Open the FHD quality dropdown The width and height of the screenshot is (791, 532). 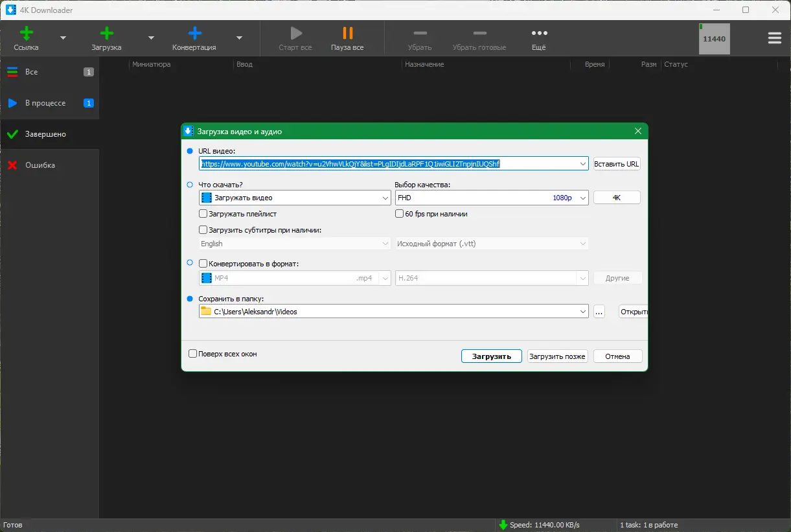coord(582,197)
